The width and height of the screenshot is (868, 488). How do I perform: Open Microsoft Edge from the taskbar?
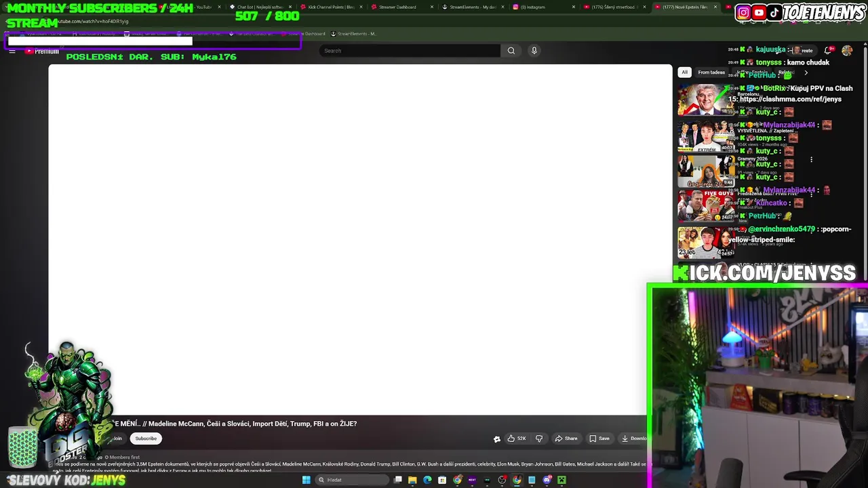click(427, 480)
